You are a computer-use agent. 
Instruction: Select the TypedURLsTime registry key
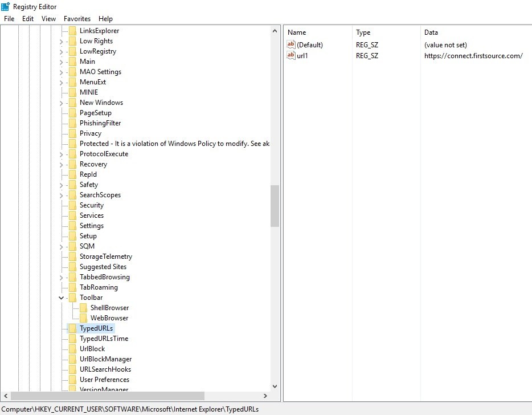[x=104, y=339]
